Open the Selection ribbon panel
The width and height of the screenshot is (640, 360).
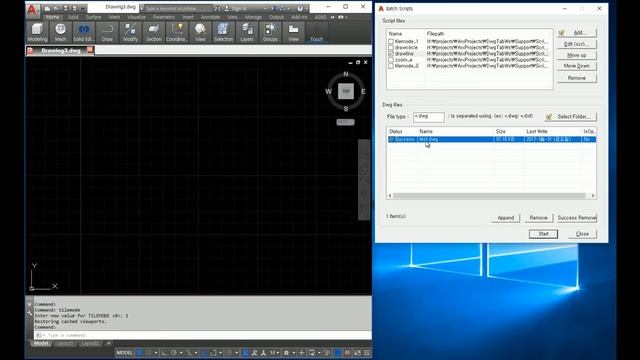coord(223,32)
